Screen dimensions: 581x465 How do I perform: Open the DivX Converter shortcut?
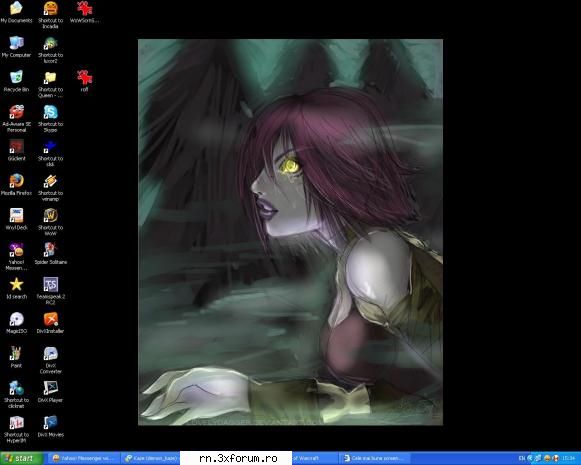(x=50, y=360)
